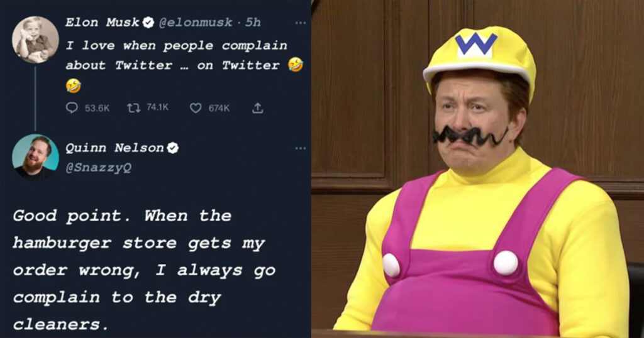
Task: Click the @elonmusk handle
Action: (196, 22)
